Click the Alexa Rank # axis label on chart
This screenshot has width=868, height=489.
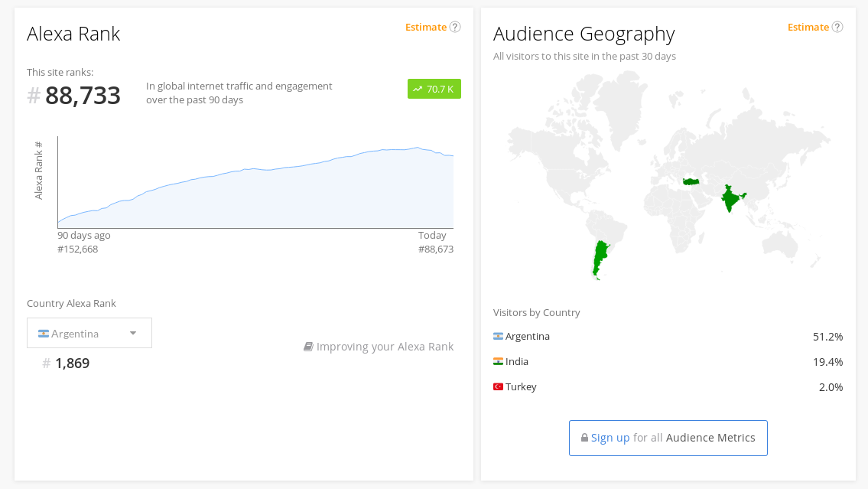tap(38, 170)
